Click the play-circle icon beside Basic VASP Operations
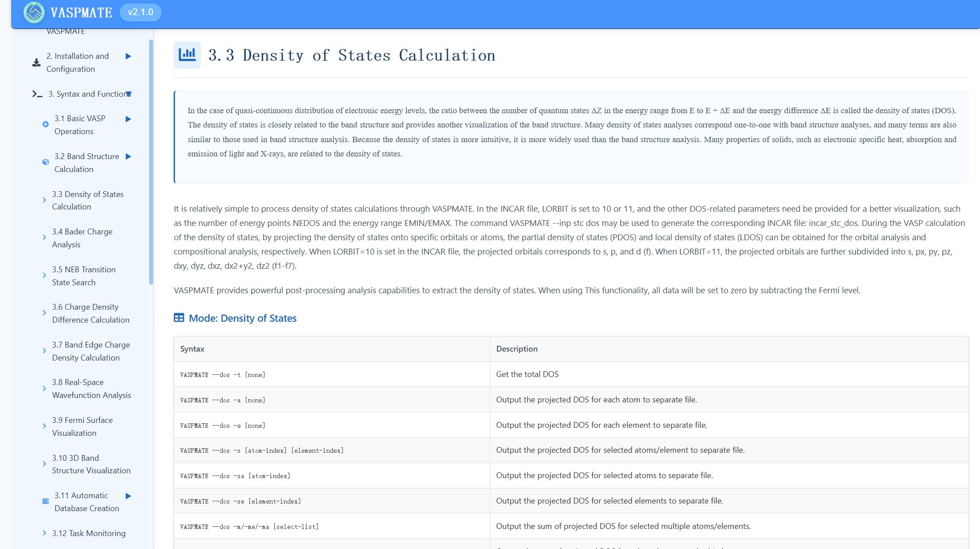The image size is (980, 549). pos(45,125)
